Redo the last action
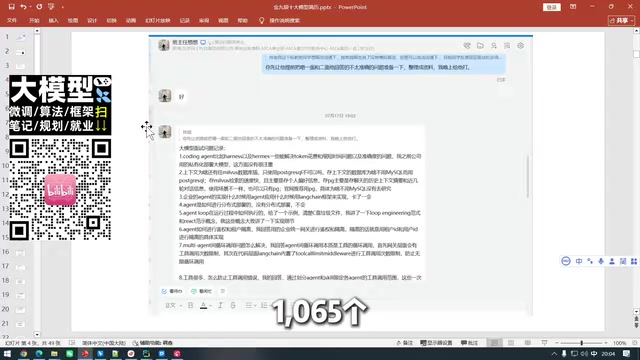640x360 pixels. pyautogui.click(x=39, y=7)
